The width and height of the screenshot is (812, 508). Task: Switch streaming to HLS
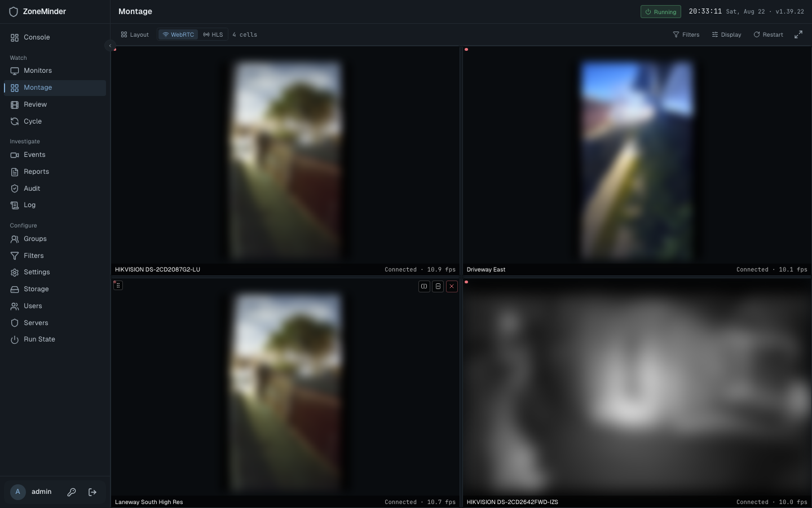213,34
